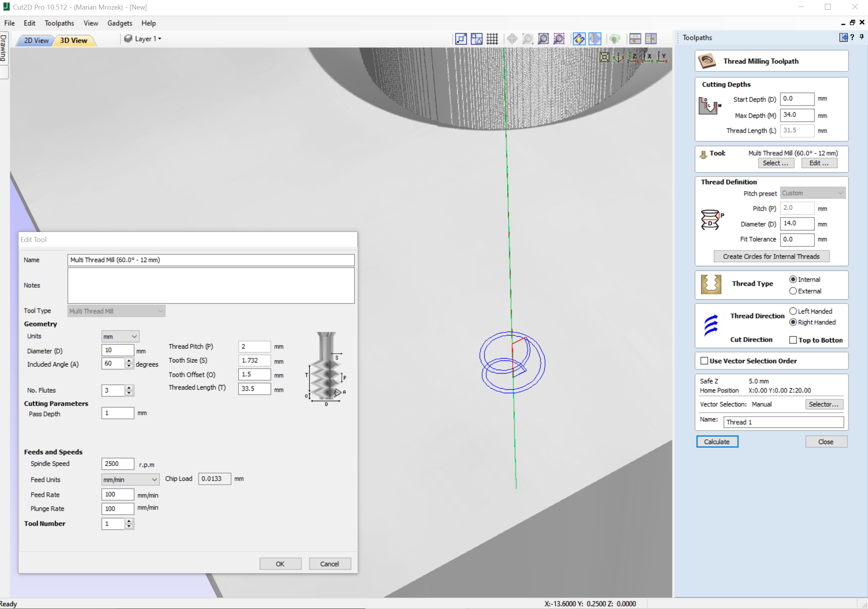868x609 pixels.
Task: Expand the Feed Units dropdown
Action: pyautogui.click(x=130, y=480)
